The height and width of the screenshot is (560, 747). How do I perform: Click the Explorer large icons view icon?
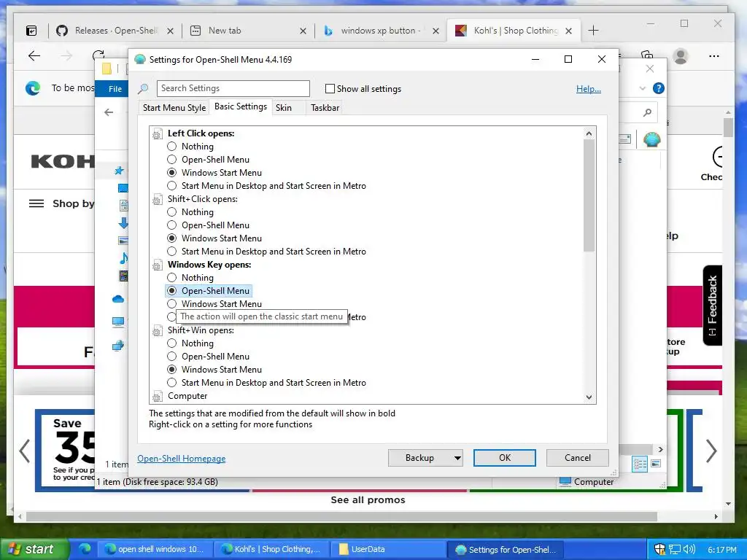(x=656, y=463)
